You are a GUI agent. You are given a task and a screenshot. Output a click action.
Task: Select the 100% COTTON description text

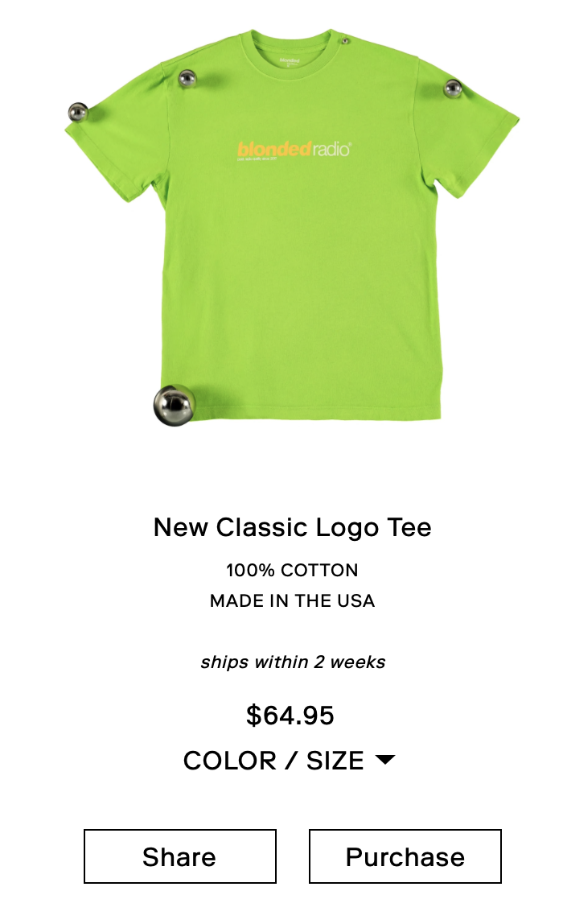pos(292,570)
